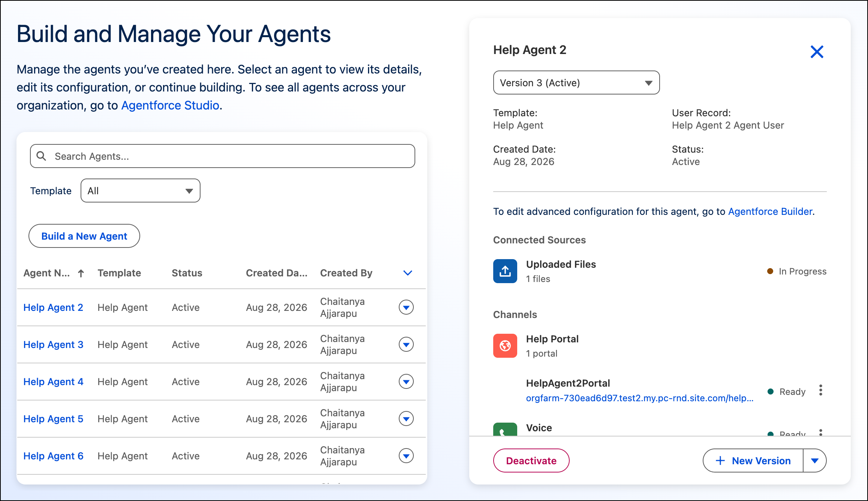Open the HelpAgent2Portal three-dot actions menu

tap(821, 390)
